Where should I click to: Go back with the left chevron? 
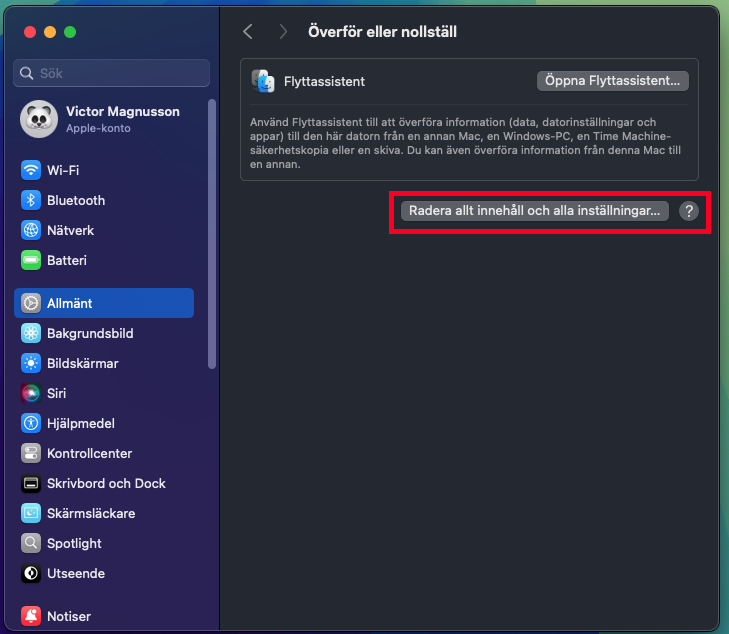[248, 32]
